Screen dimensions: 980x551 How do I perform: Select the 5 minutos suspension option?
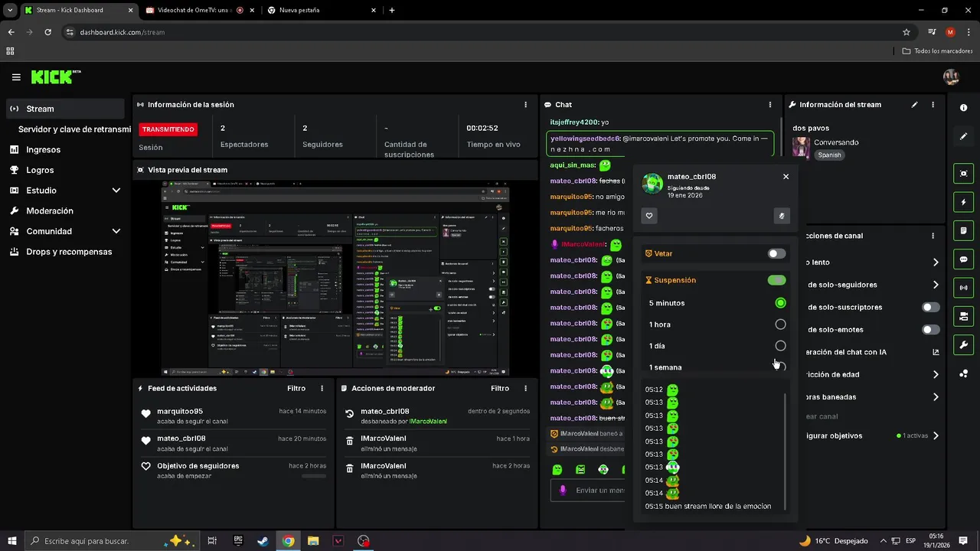(x=780, y=303)
